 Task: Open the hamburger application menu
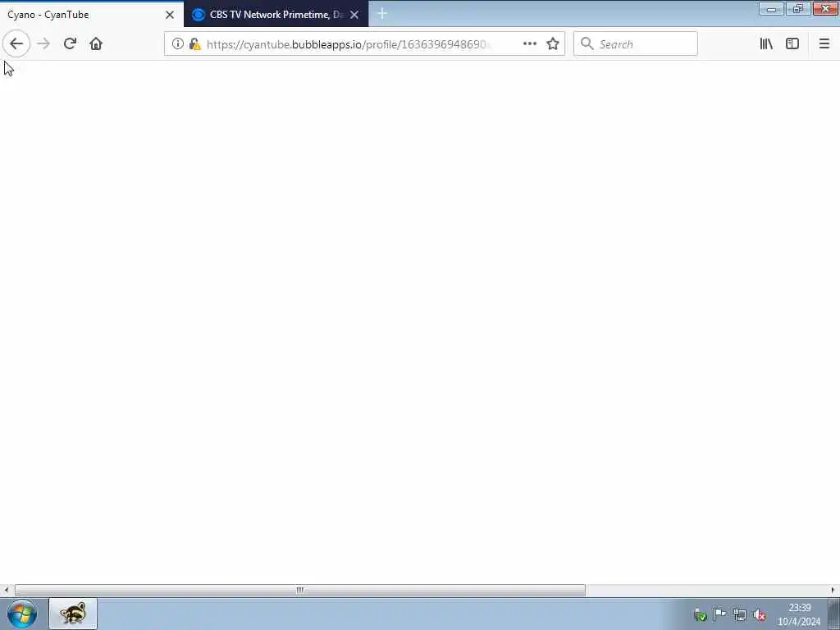click(x=824, y=44)
